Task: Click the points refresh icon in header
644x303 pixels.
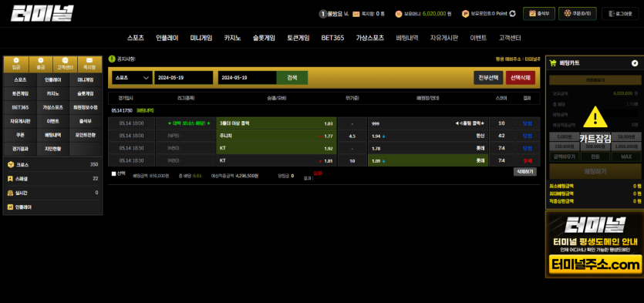Action: (512, 14)
